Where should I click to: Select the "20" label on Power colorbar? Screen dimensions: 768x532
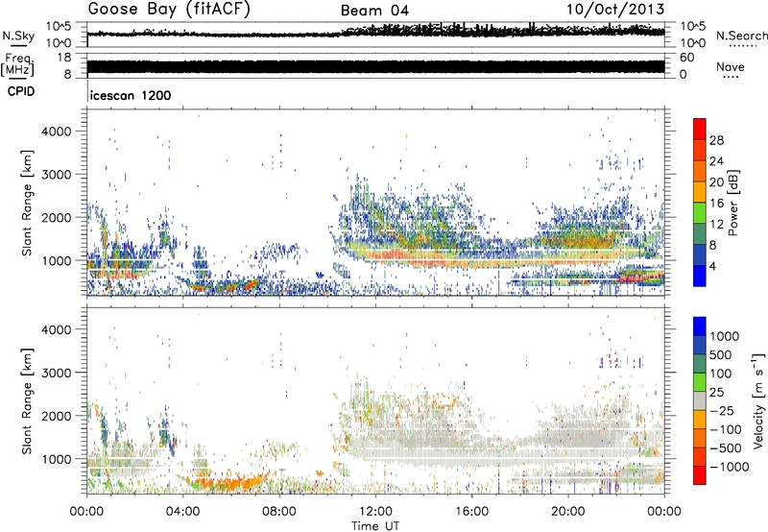716,182
